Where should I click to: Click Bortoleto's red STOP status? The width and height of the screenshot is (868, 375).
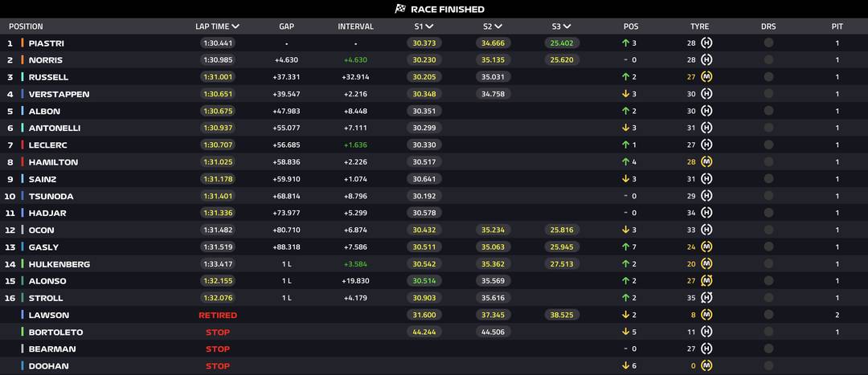[x=218, y=332]
